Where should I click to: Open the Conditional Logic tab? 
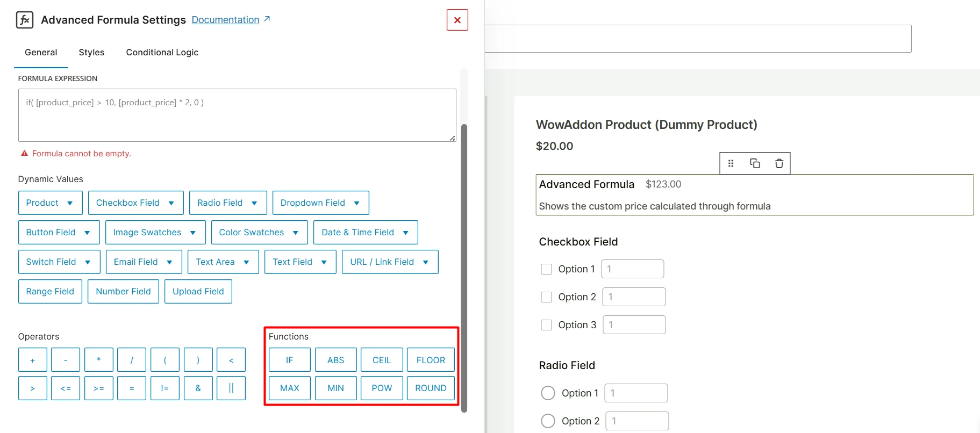[162, 53]
